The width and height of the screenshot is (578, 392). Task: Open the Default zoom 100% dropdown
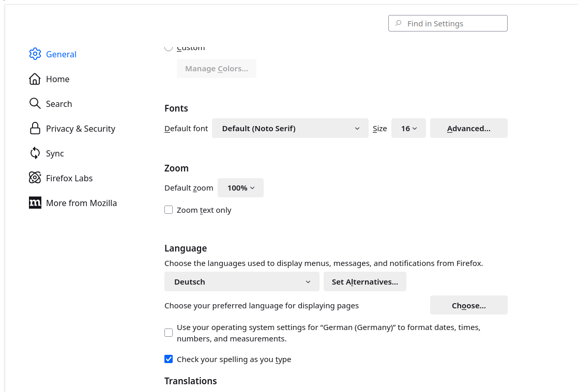(x=240, y=187)
